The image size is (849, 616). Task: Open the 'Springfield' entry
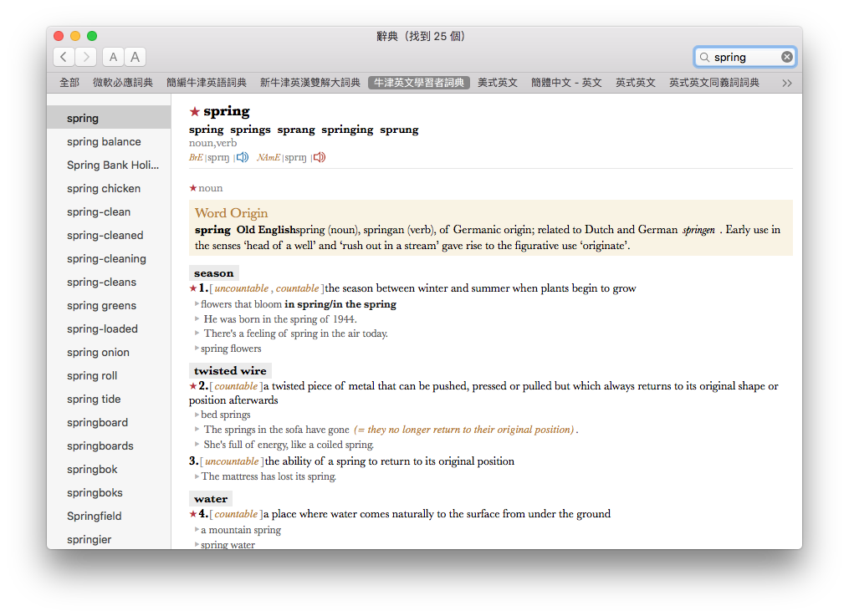pos(109,516)
